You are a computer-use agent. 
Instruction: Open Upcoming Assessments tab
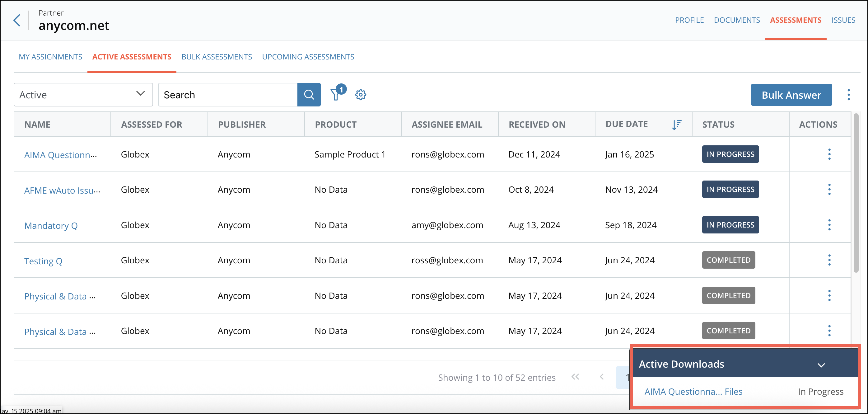tap(308, 57)
